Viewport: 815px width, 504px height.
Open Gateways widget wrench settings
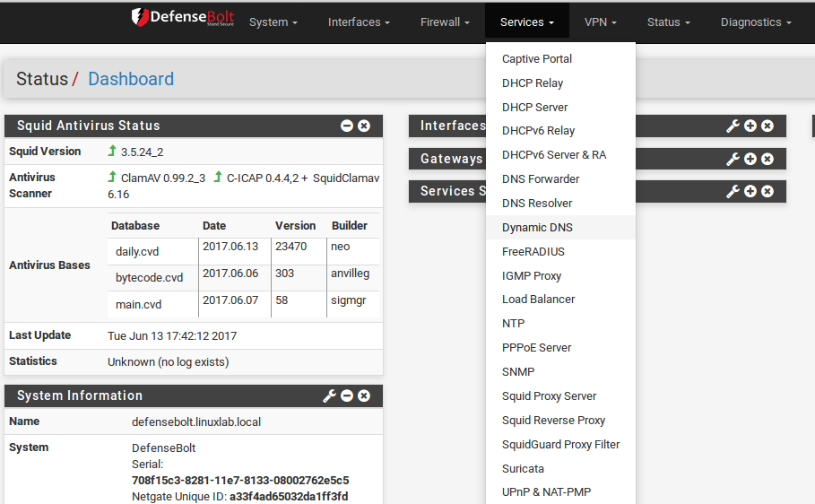(x=733, y=159)
